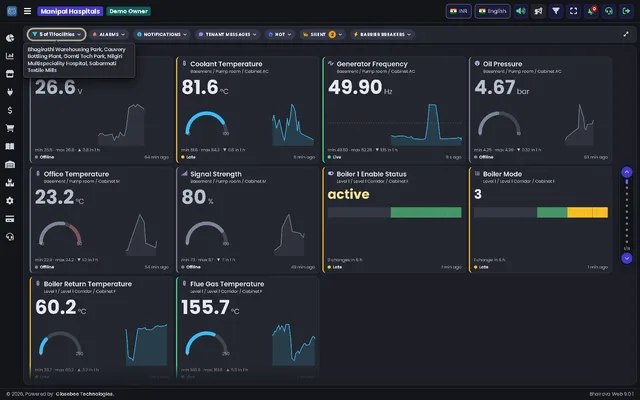640x400 pixels.
Task: Click the 26.6 V voltage reading
Action: point(59,87)
